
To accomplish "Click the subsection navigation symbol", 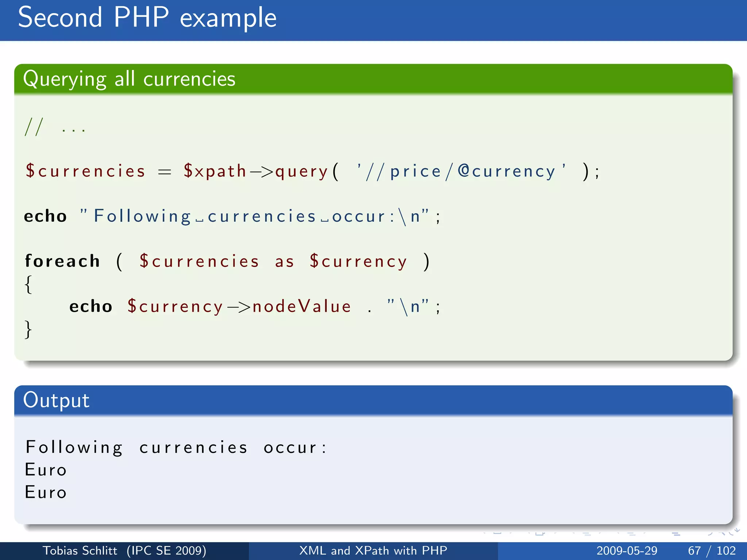I will (587, 533).
